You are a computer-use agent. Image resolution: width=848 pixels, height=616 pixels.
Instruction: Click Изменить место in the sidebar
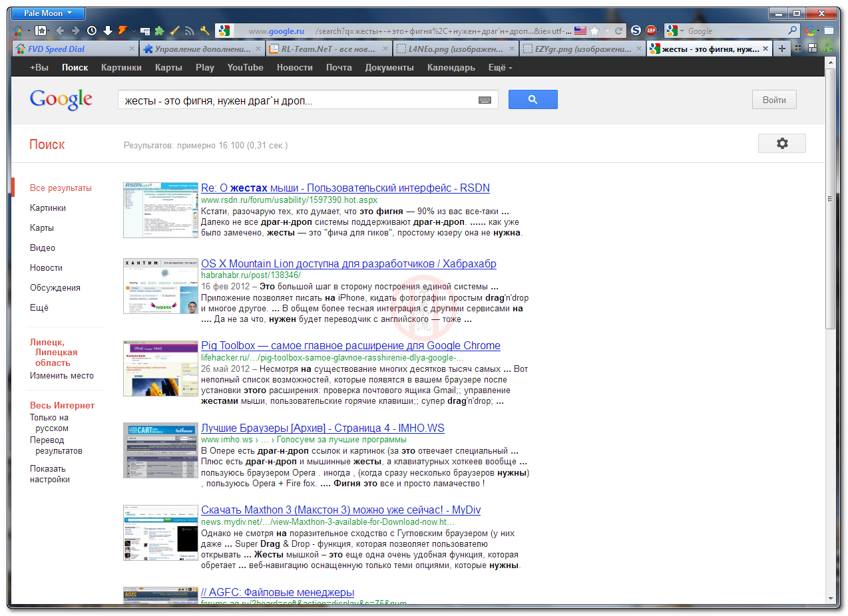point(62,376)
